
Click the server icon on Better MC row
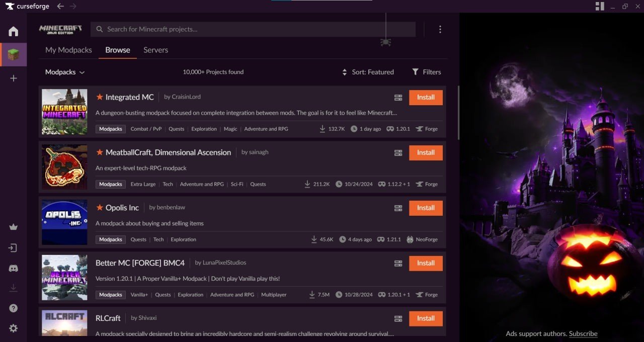click(x=398, y=264)
